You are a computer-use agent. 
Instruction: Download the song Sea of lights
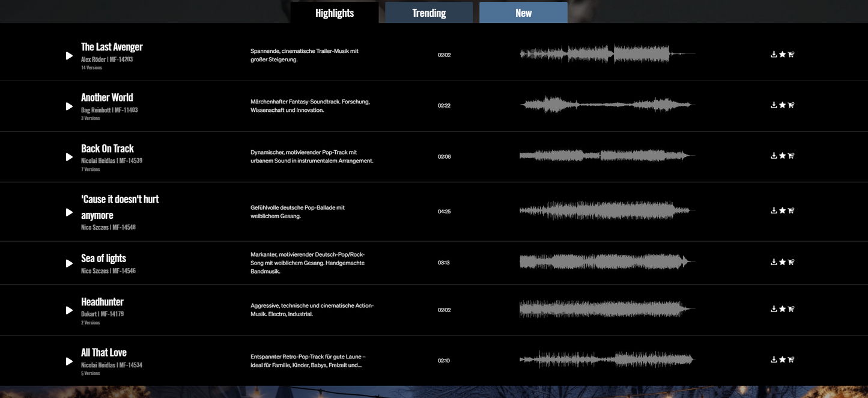(774, 261)
